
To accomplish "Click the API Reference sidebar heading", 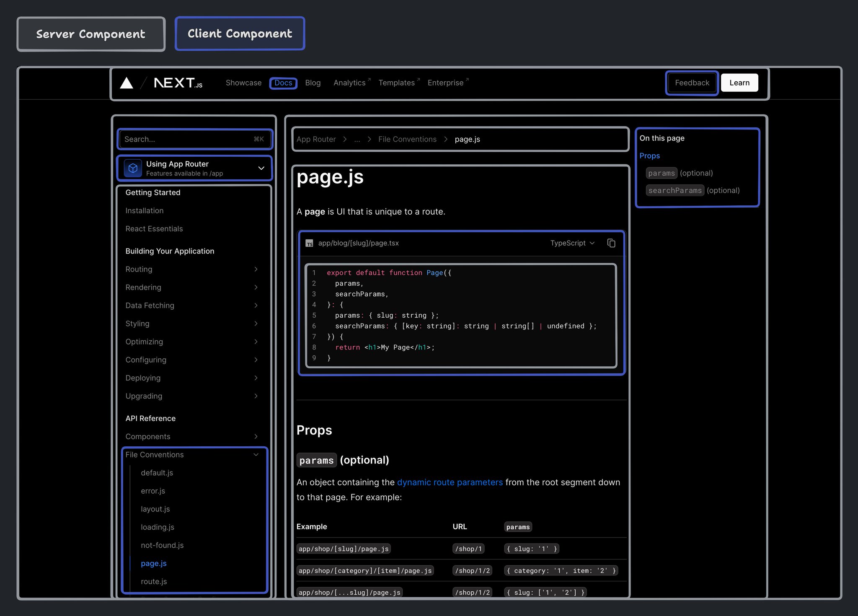I will click(x=150, y=418).
